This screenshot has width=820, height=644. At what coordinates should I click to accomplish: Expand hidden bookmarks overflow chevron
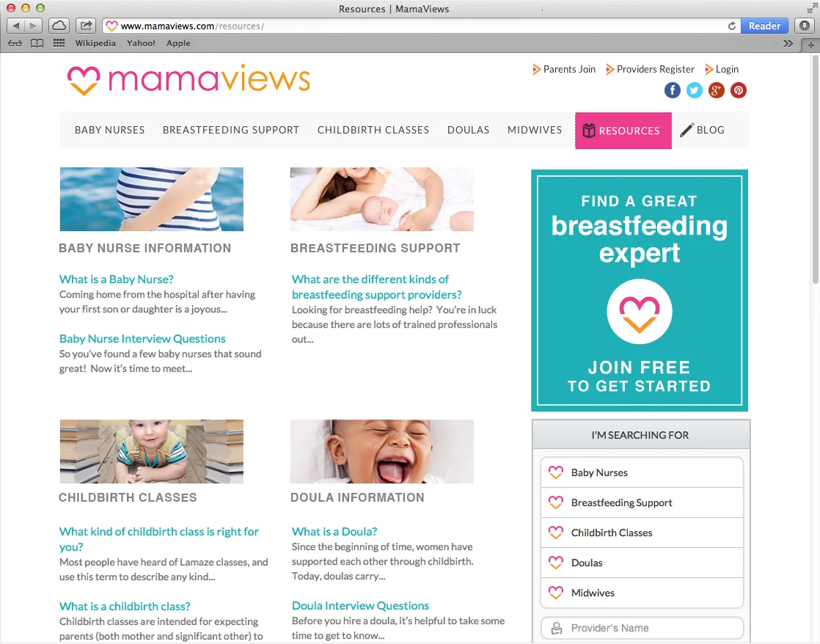(x=788, y=43)
